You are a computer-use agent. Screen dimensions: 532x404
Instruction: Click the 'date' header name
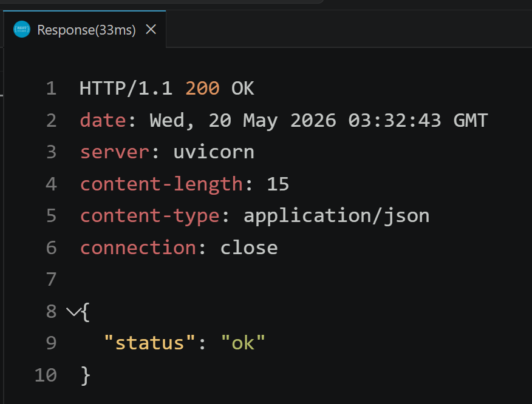coord(103,120)
